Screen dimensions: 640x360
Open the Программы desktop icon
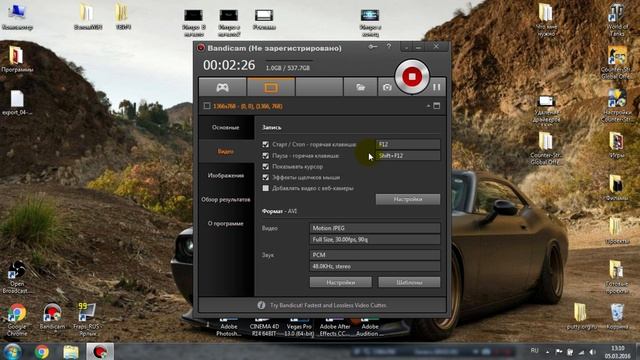17,60
